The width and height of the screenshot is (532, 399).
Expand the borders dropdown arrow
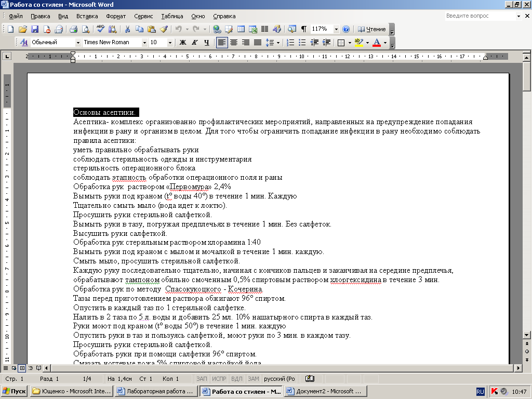click(x=350, y=43)
